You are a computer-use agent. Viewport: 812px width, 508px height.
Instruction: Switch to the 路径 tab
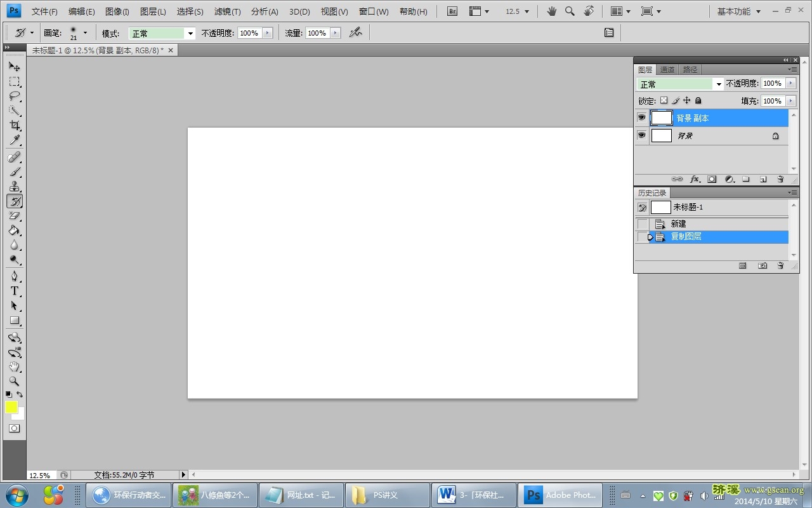690,70
